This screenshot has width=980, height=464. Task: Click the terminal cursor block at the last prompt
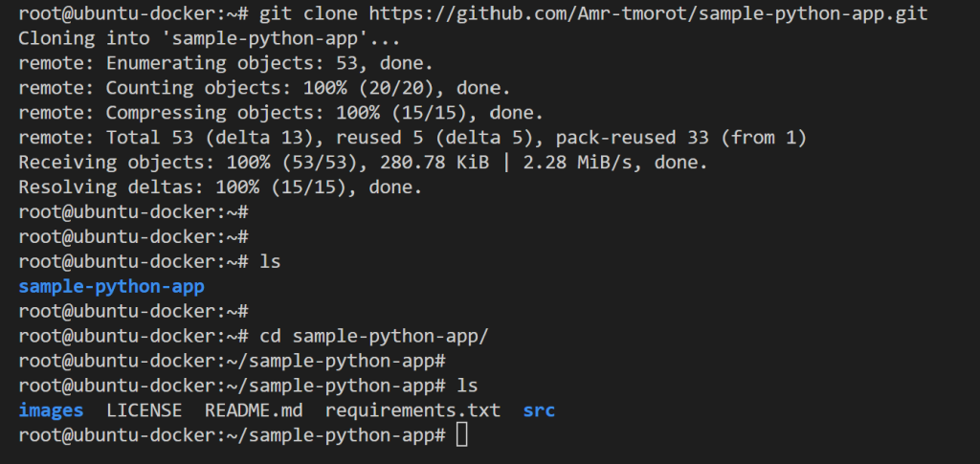[462, 435]
